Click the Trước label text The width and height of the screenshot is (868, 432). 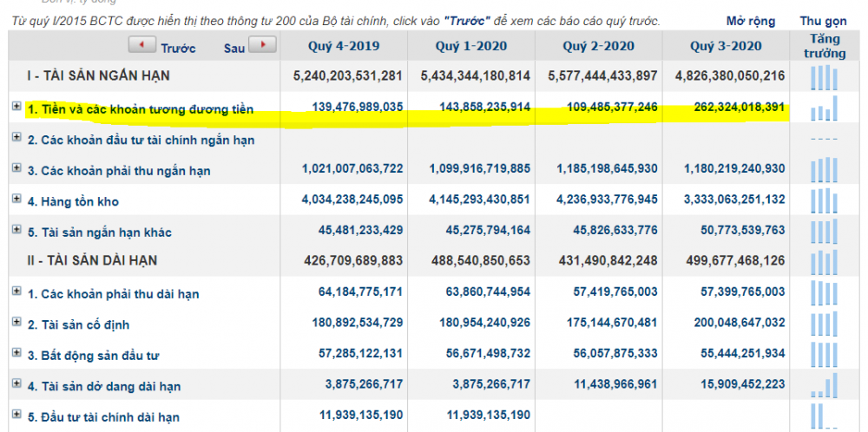178,48
